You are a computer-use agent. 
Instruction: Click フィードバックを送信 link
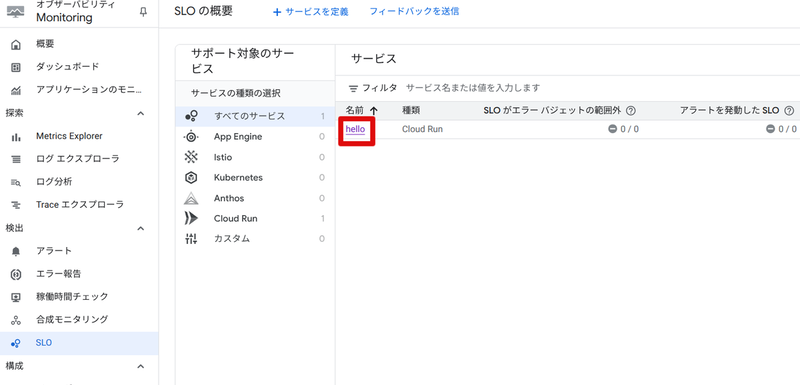pos(414,11)
